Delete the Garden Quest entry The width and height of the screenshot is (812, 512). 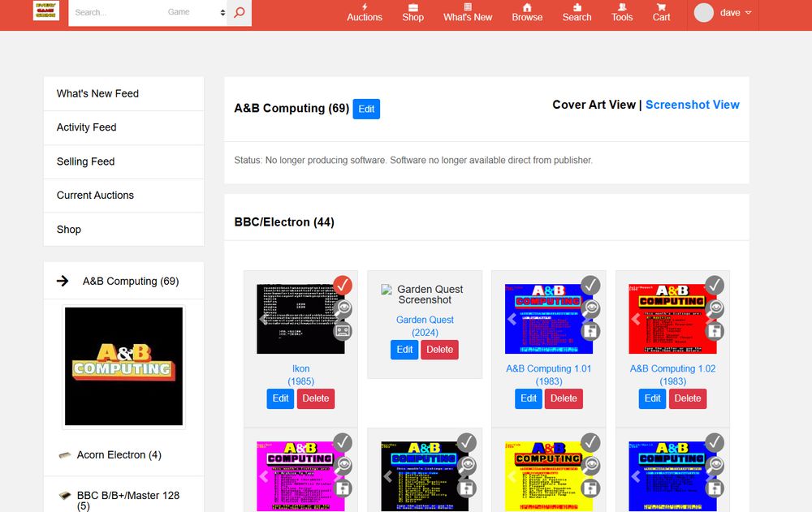point(439,350)
